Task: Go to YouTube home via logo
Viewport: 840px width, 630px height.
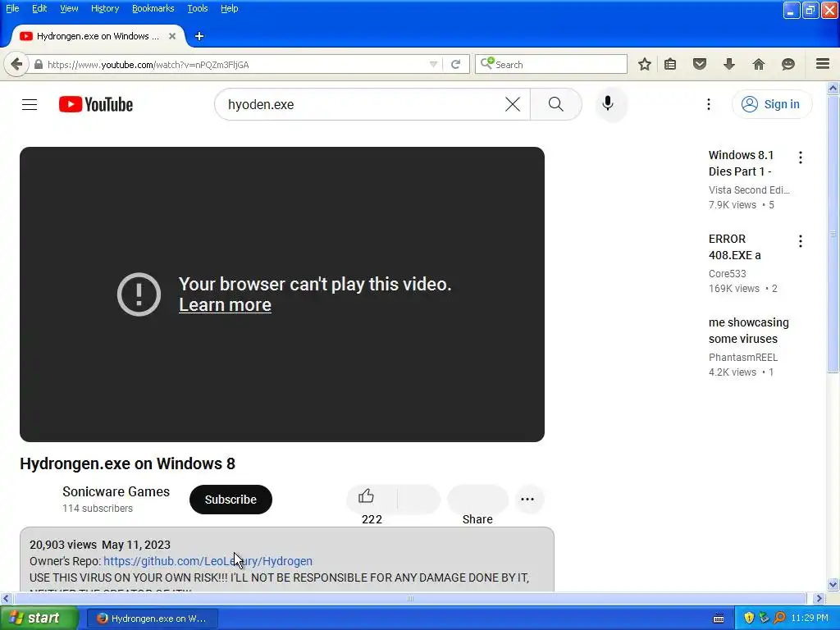Action: (x=96, y=104)
